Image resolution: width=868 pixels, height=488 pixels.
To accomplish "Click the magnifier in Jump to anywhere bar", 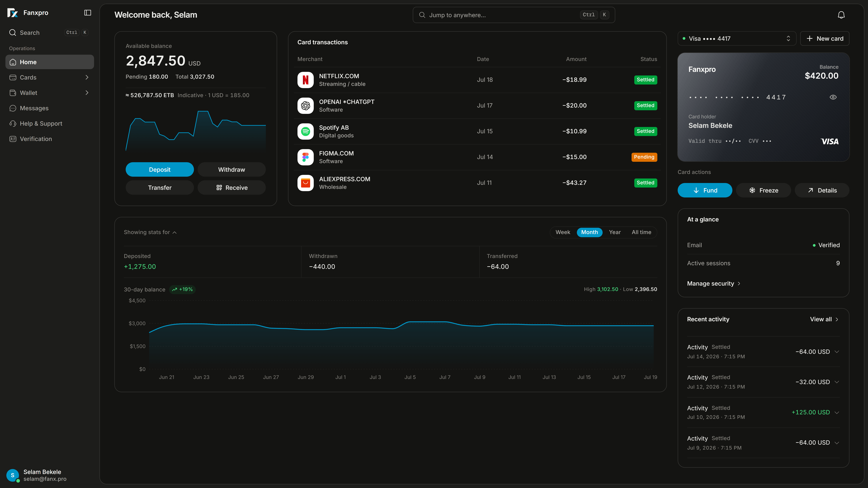I will (x=422, y=15).
